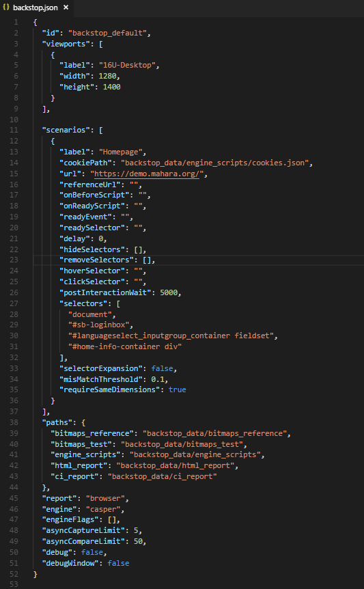The image size is (364, 589).
Task: Click the "16U-Desktop" label value
Action: (x=127, y=66)
